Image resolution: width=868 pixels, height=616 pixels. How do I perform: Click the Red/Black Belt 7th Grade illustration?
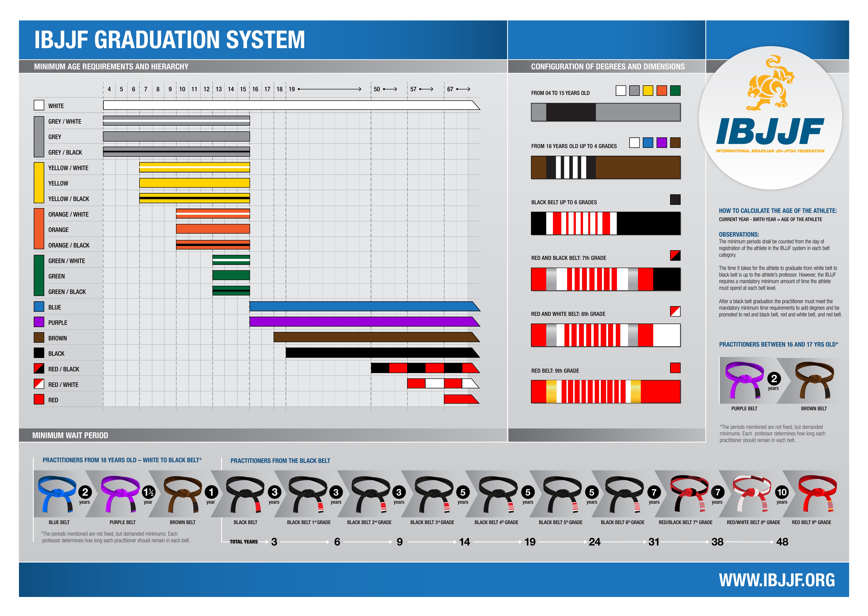(689, 494)
